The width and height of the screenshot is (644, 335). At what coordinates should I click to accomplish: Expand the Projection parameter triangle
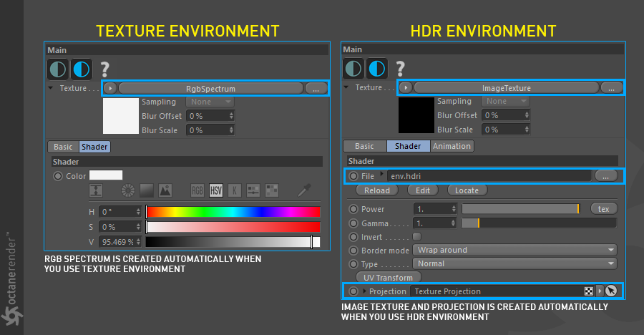pos(364,291)
